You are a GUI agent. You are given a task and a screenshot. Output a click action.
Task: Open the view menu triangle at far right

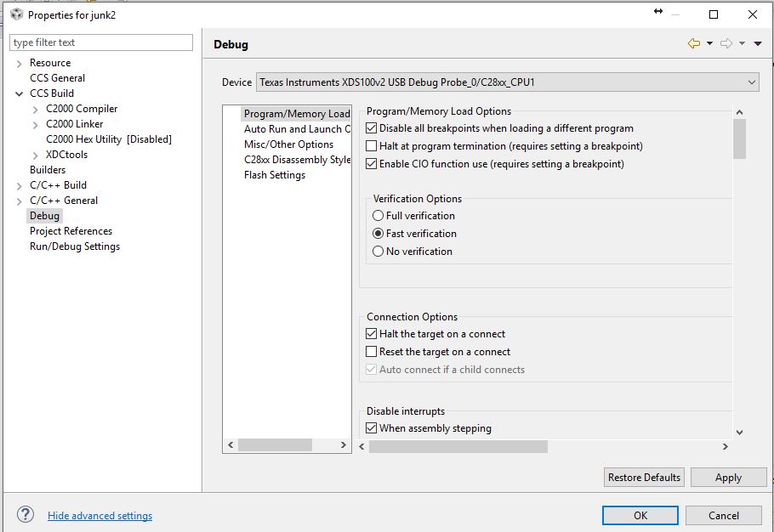click(758, 44)
